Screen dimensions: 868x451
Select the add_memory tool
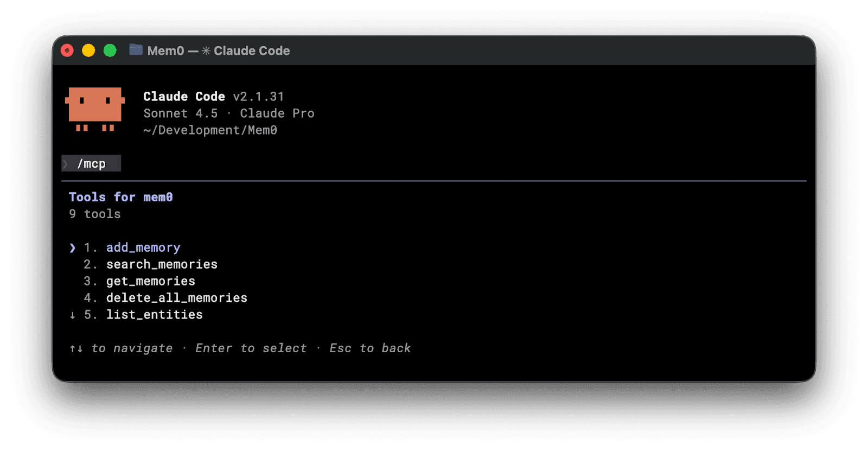click(143, 247)
